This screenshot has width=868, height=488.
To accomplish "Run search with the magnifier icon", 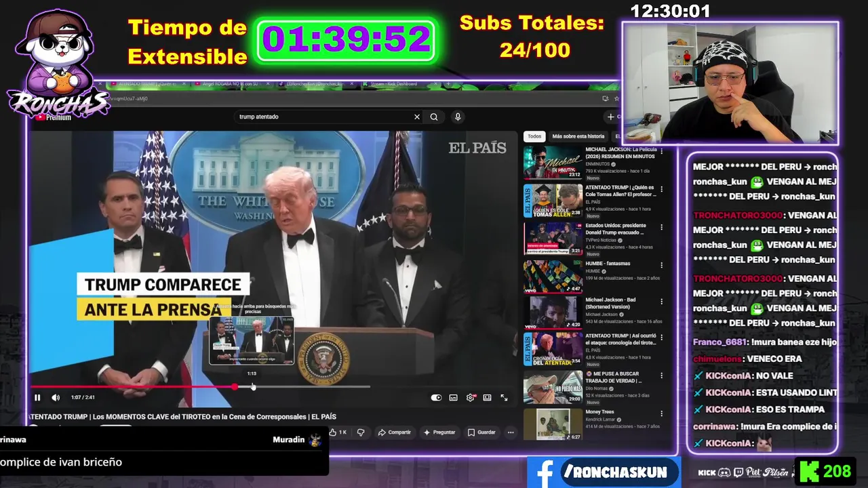I will click(434, 117).
